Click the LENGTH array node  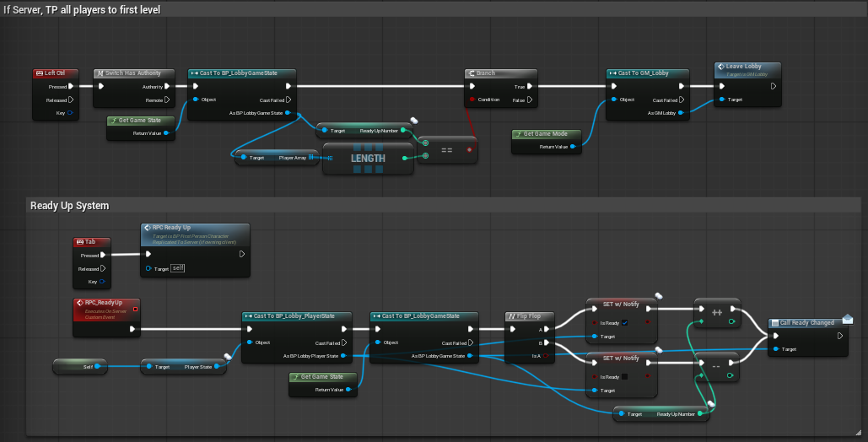tap(368, 159)
